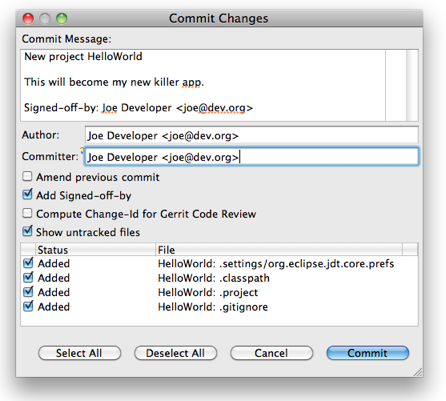
Task: Sort the table by Status column header
Action: point(95,250)
